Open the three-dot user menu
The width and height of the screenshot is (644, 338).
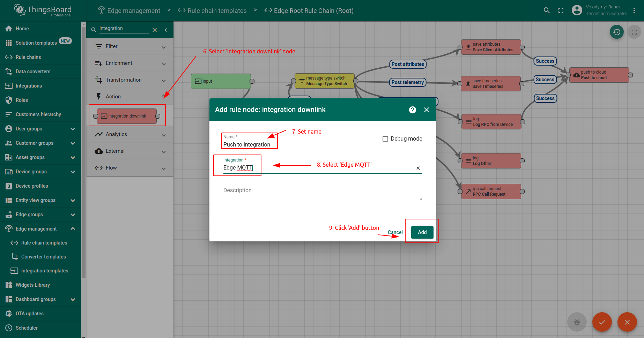634,10
